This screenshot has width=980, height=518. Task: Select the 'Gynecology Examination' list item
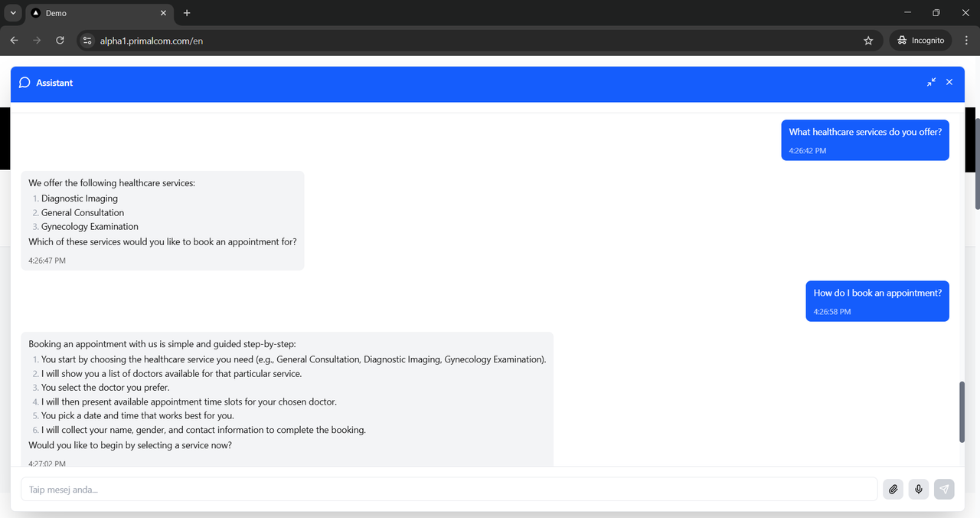click(90, 227)
